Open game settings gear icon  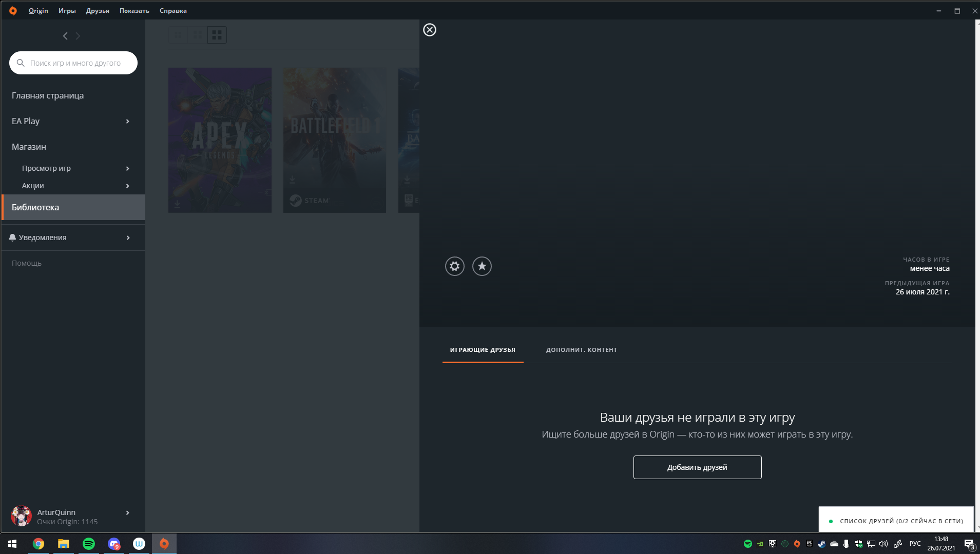(454, 266)
